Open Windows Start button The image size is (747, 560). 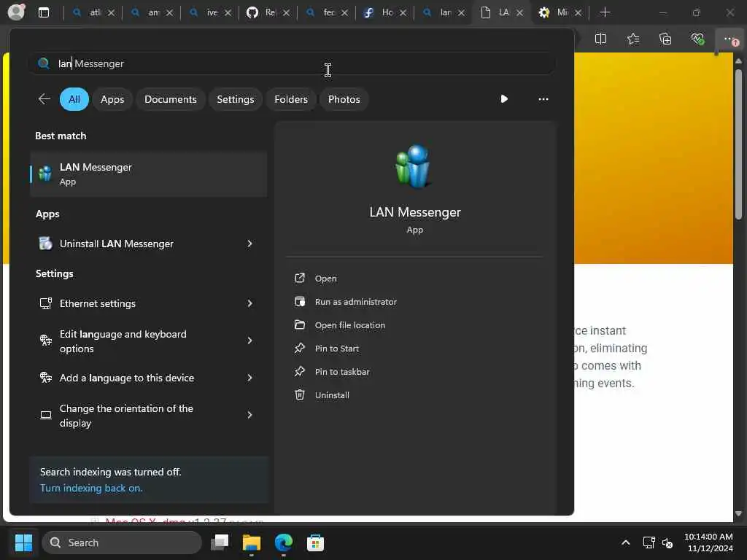coord(23,542)
